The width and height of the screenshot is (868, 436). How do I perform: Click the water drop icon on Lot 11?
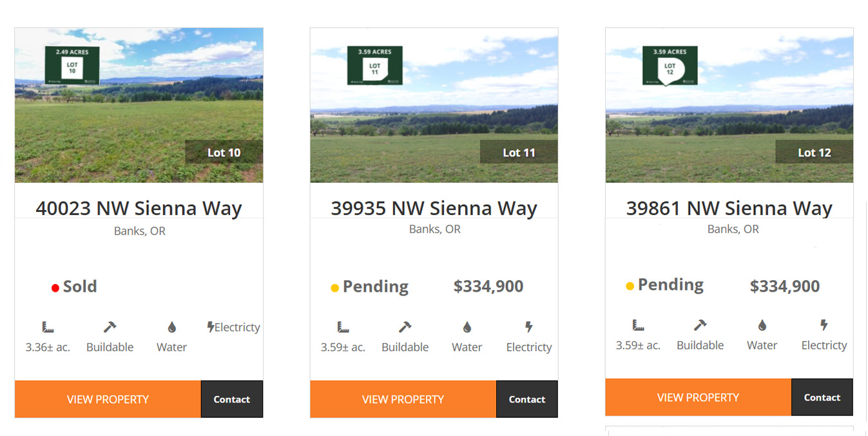pyautogui.click(x=467, y=327)
